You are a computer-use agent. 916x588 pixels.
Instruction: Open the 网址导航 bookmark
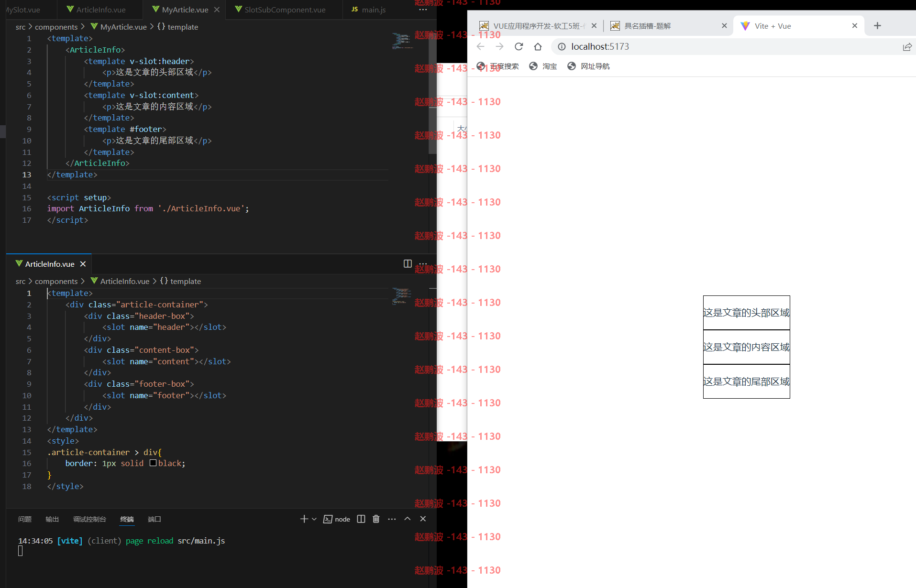click(x=588, y=66)
